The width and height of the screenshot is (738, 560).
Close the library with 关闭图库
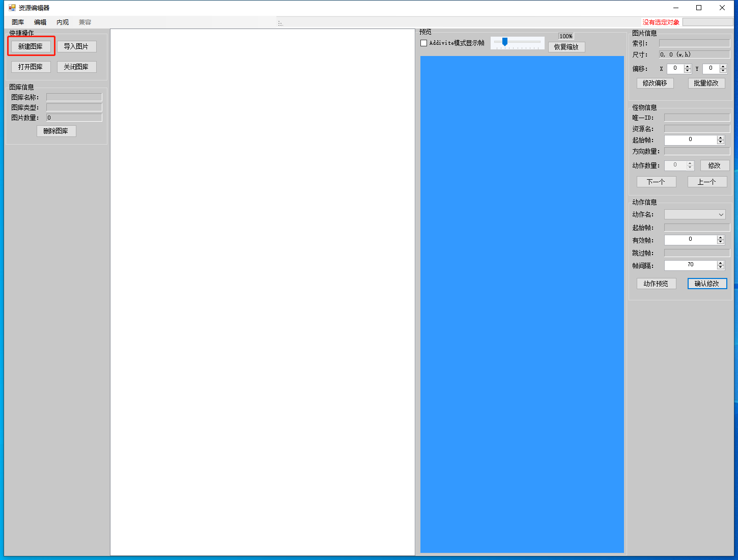76,67
